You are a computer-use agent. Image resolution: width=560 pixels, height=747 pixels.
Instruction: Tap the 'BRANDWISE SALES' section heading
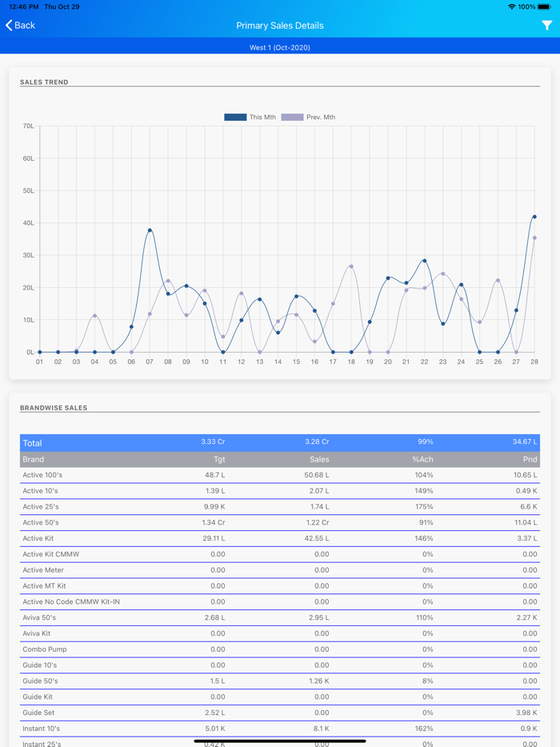[54, 408]
